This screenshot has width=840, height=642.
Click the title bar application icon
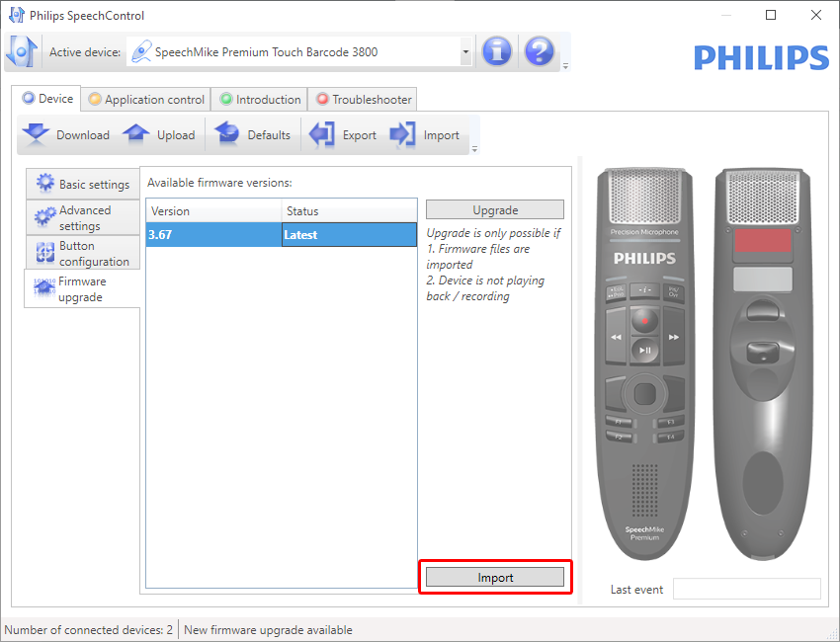click(17, 15)
